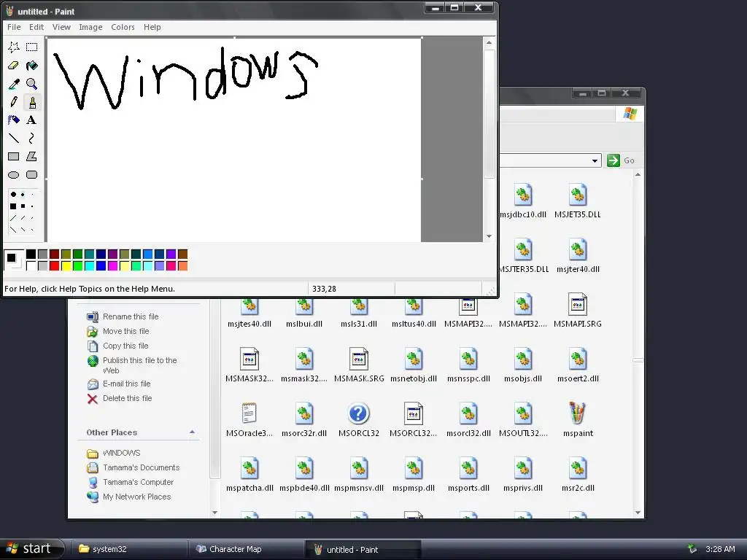Click the untitled - Paint taskbar button
Image resolution: width=747 pixels, height=560 pixels.
pyautogui.click(x=363, y=550)
